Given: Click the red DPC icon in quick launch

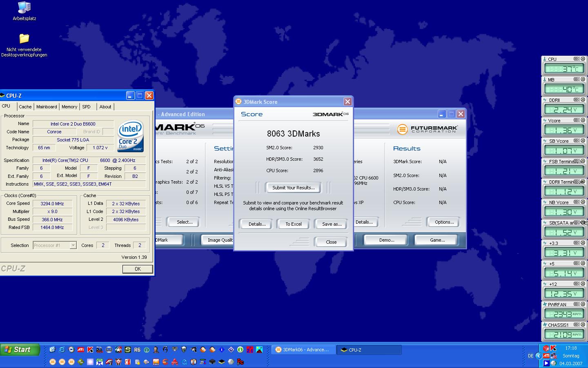Looking at the screenshot, I should tap(241, 362).
